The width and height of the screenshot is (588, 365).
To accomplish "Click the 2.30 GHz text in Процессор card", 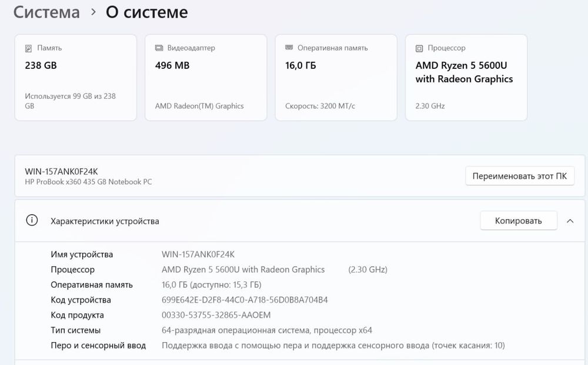I will 430,106.
